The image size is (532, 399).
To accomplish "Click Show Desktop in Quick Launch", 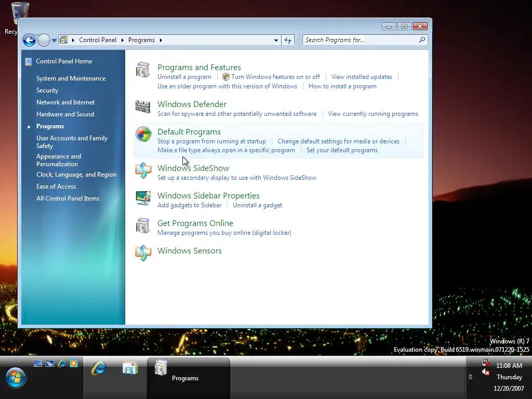I will 38,364.
